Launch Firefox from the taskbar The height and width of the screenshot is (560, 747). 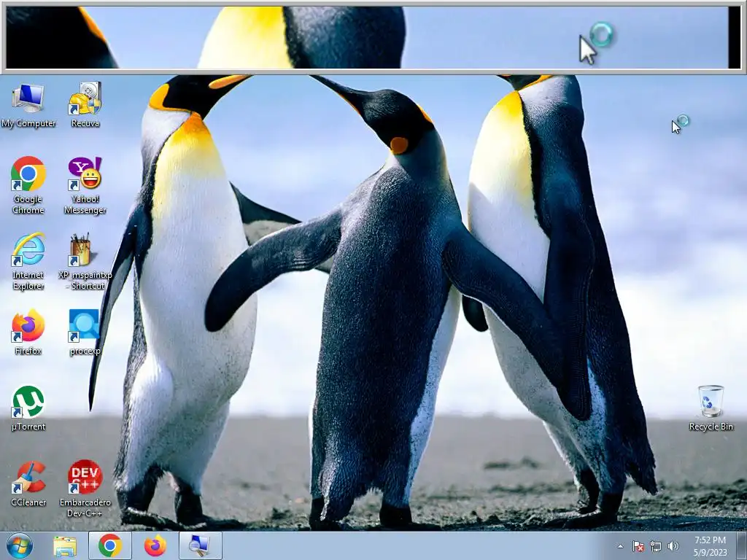(x=155, y=545)
